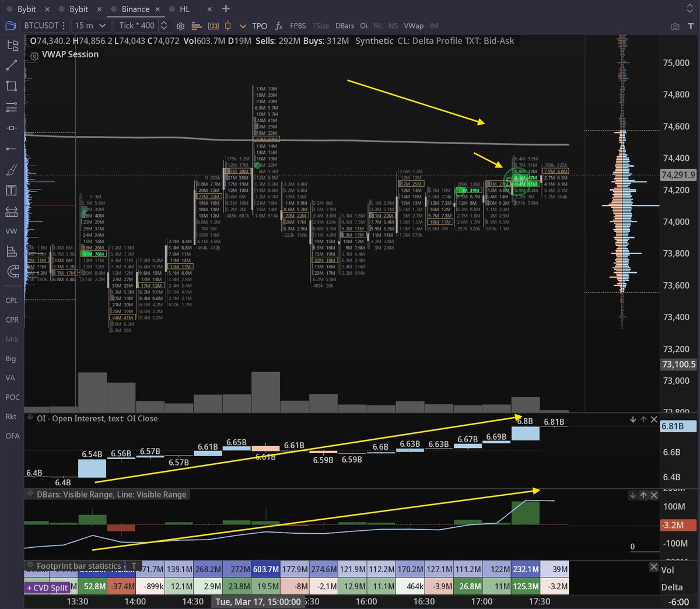Viewport: 700px width, 609px height.
Task: Open chart settings gear in top toolbar
Action: 181,26
